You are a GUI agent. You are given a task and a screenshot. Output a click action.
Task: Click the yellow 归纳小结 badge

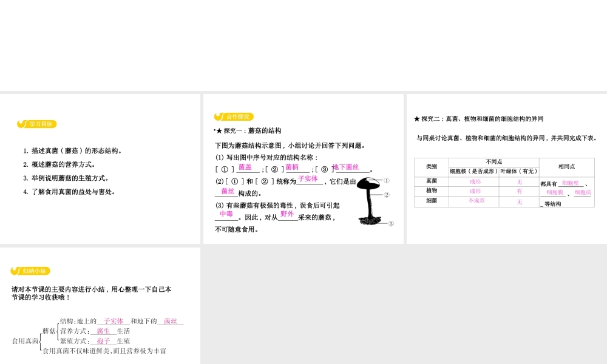tap(30, 271)
